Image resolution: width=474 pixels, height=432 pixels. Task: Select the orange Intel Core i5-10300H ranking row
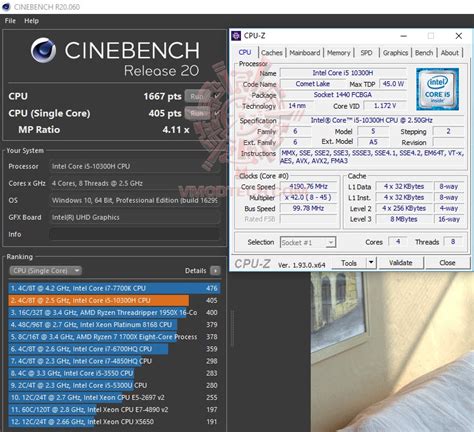click(114, 300)
